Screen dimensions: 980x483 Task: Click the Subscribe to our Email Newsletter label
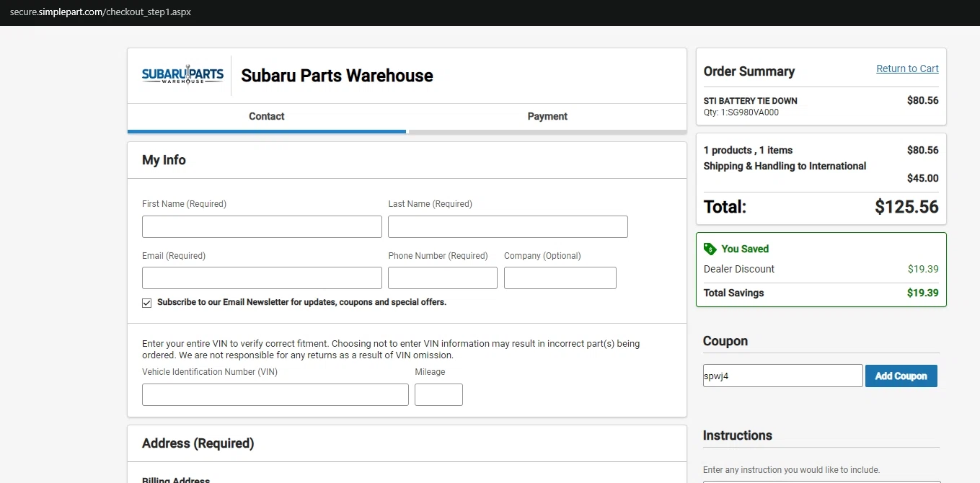[301, 303]
